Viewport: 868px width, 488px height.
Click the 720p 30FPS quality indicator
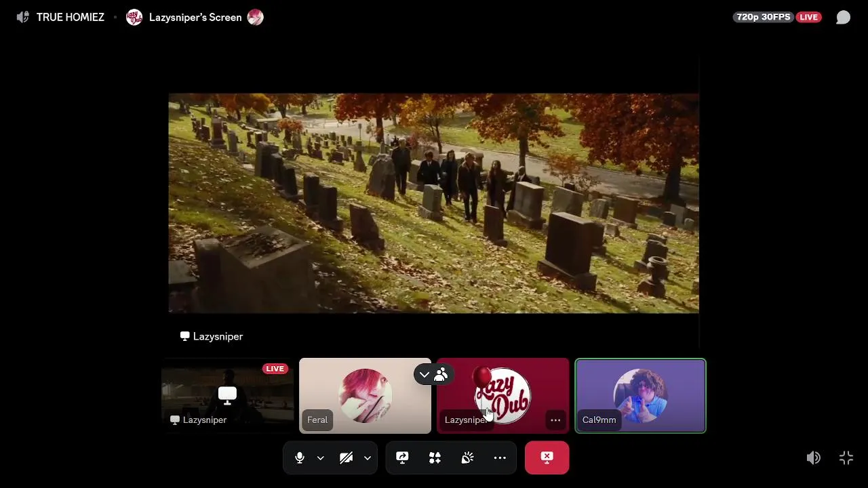[764, 17]
